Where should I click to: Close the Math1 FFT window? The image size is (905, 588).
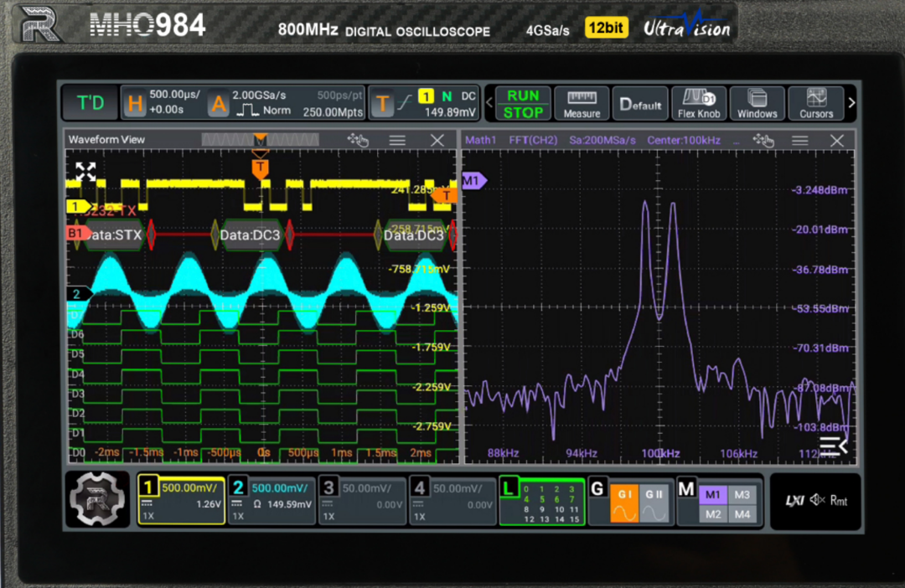click(x=837, y=140)
